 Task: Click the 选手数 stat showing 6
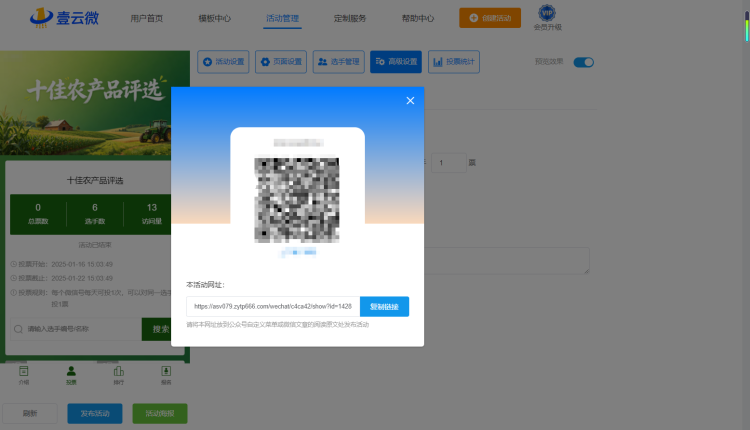pyautogui.click(x=95, y=214)
